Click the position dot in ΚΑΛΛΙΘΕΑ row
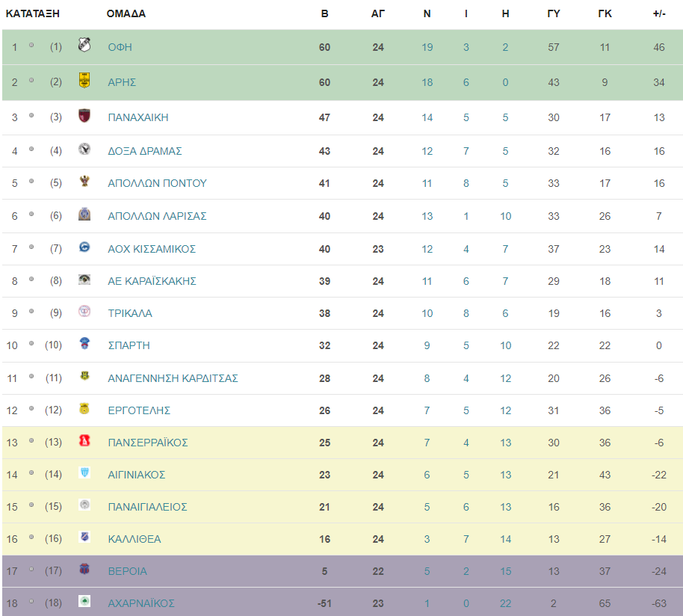683x616 pixels. [31, 538]
